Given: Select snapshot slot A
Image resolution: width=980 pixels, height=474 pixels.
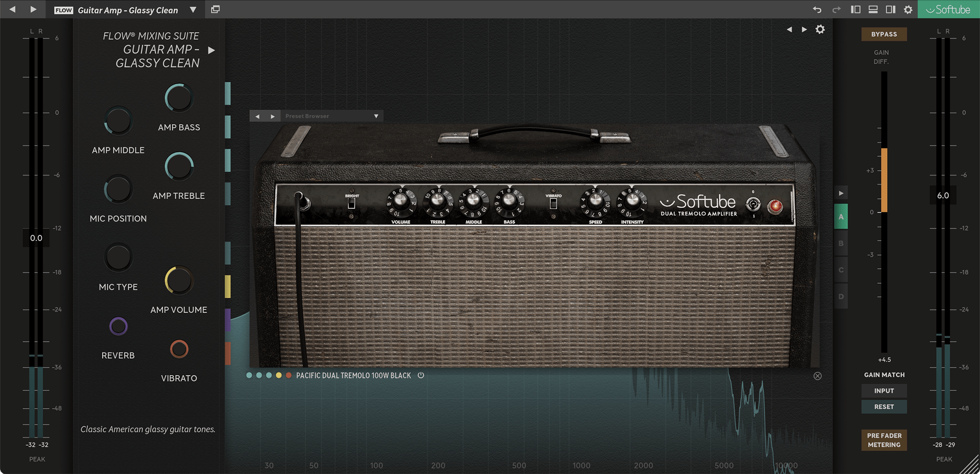Looking at the screenshot, I should point(841,217).
